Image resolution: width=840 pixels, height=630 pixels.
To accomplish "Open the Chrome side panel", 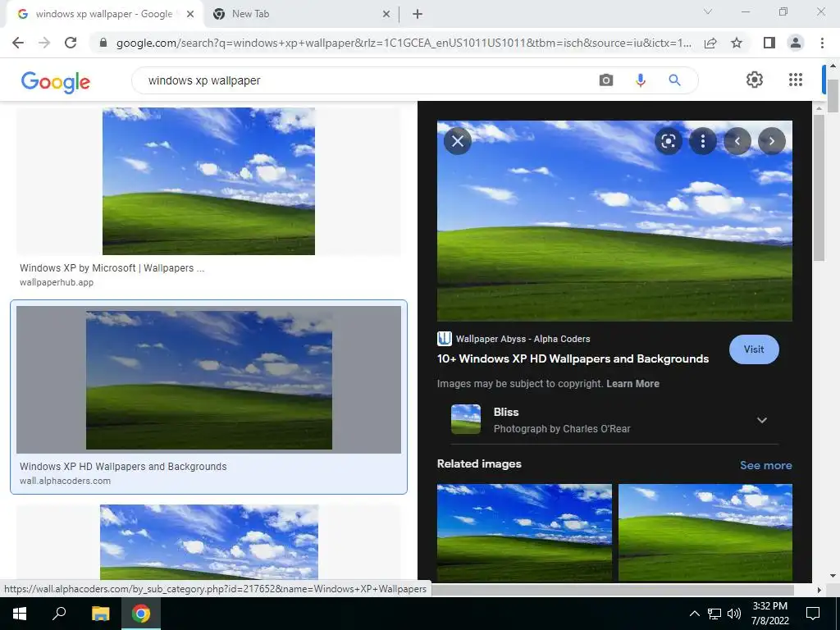I will [769, 43].
